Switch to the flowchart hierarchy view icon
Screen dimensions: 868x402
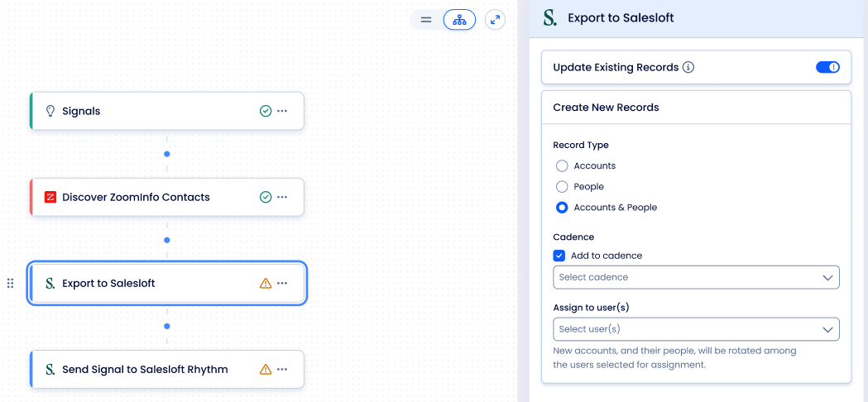point(459,20)
